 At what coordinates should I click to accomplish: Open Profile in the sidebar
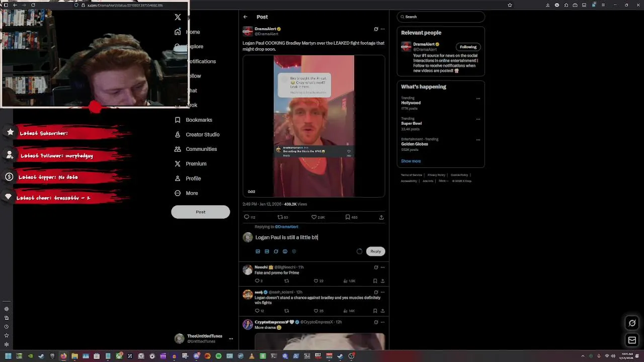[188, 178]
